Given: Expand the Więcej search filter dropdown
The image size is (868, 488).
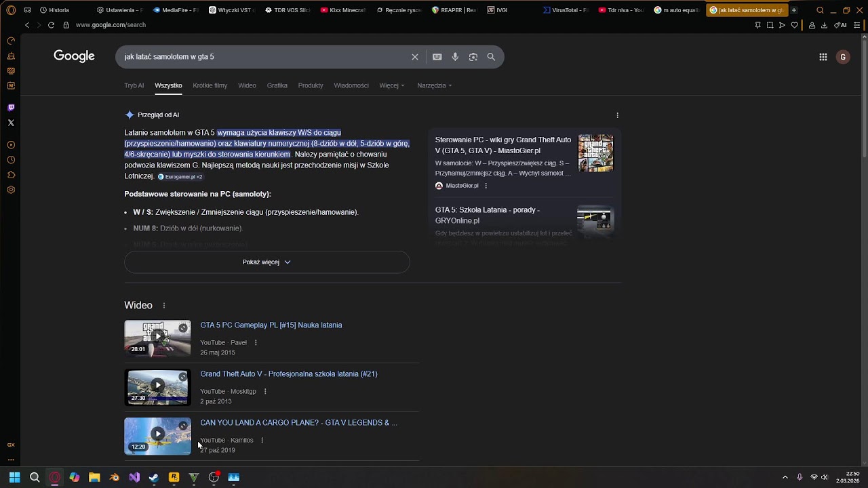Looking at the screenshot, I should click(392, 85).
